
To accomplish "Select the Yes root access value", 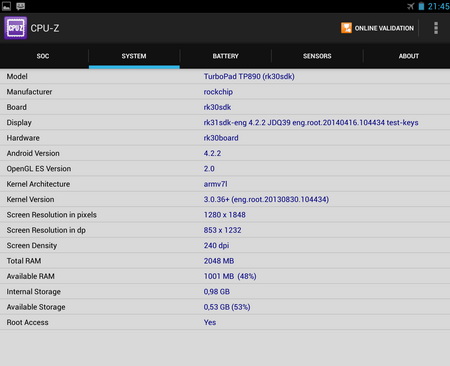I will [x=210, y=322].
